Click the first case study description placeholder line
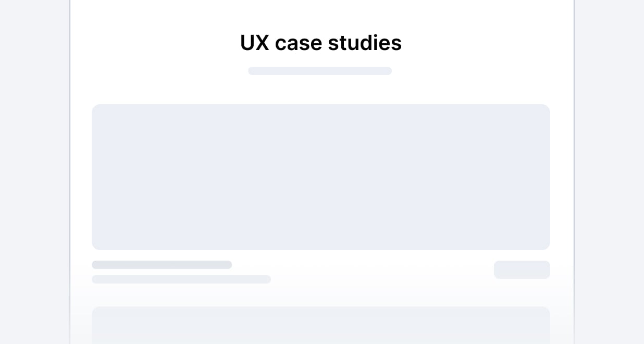 (x=181, y=279)
